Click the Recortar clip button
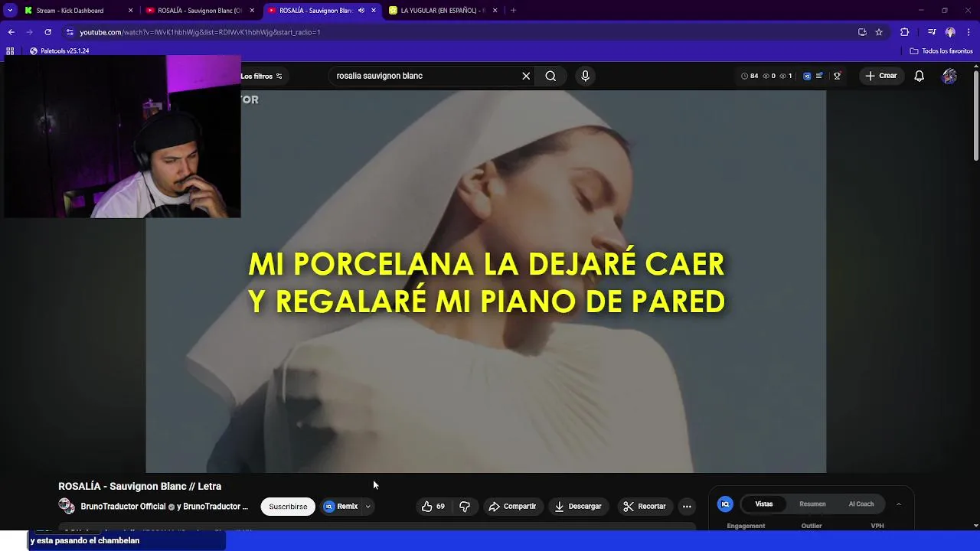980x551 pixels. [644, 507]
